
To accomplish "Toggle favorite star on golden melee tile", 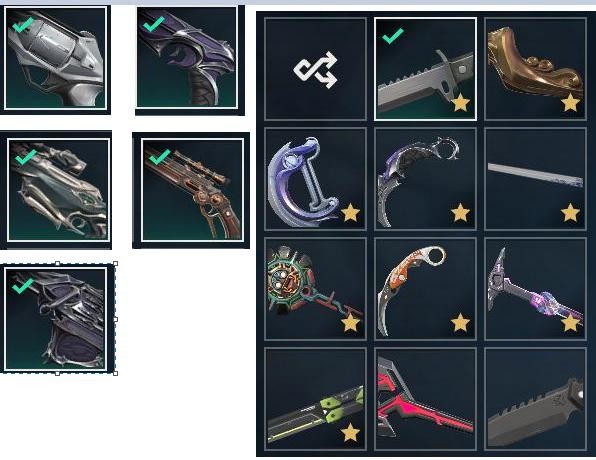I will click(x=570, y=103).
